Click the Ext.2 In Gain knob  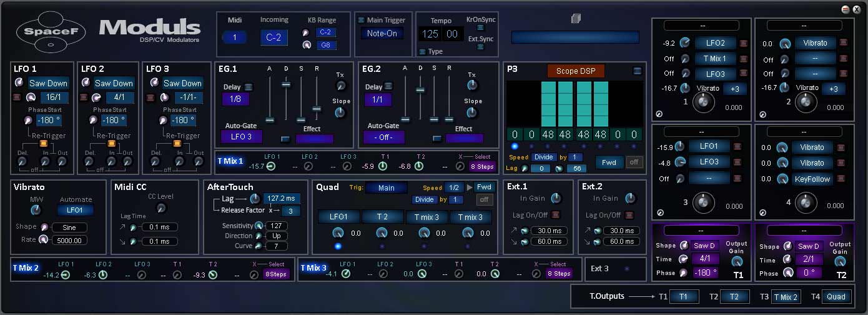tap(631, 198)
